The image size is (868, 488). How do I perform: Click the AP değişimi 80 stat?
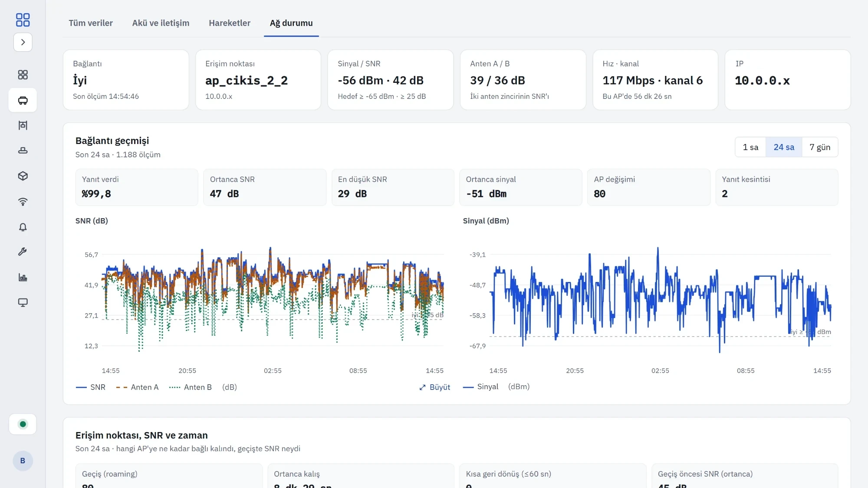coord(649,187)
